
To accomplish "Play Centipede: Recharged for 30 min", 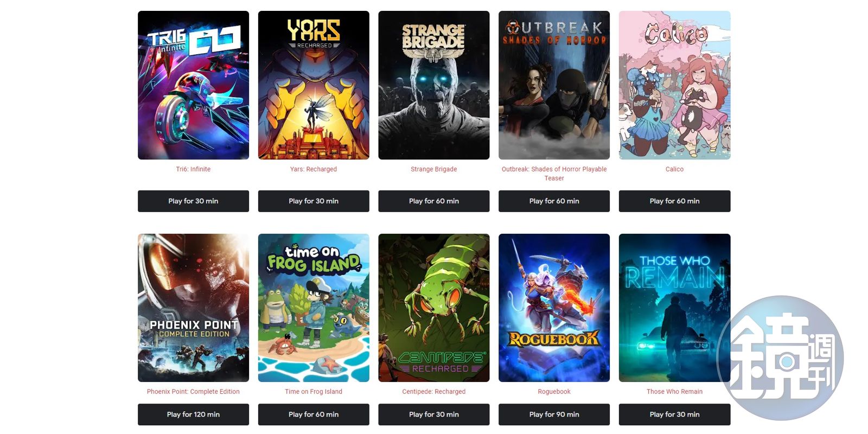I will (434, 414).
